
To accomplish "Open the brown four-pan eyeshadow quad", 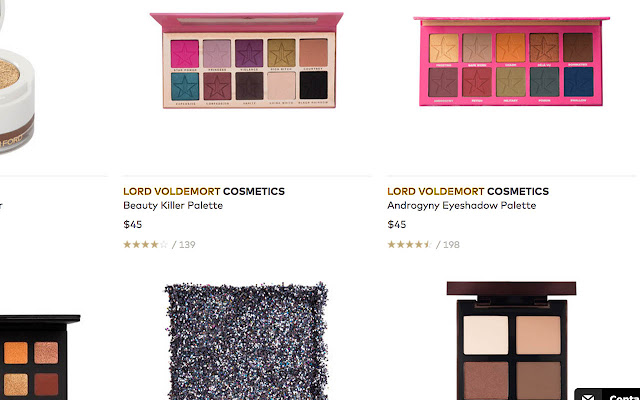I will (x=511, y=341).
